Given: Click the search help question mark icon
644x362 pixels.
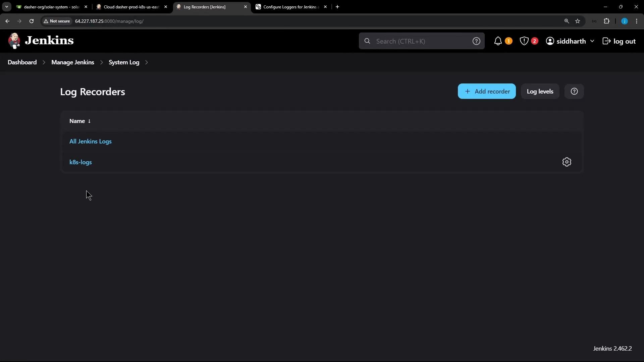Looking at the screenshot, I should pyautogui.click(x=476, y=41).
